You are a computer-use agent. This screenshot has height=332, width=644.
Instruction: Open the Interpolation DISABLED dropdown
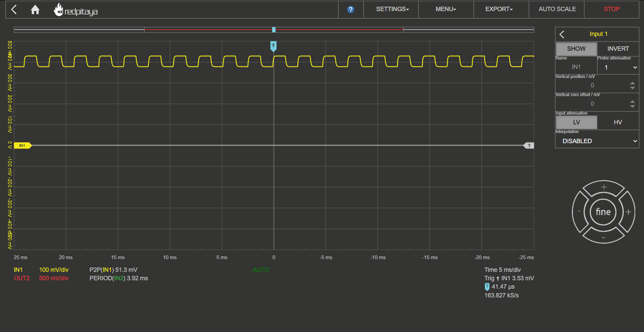tap(597, 141)
